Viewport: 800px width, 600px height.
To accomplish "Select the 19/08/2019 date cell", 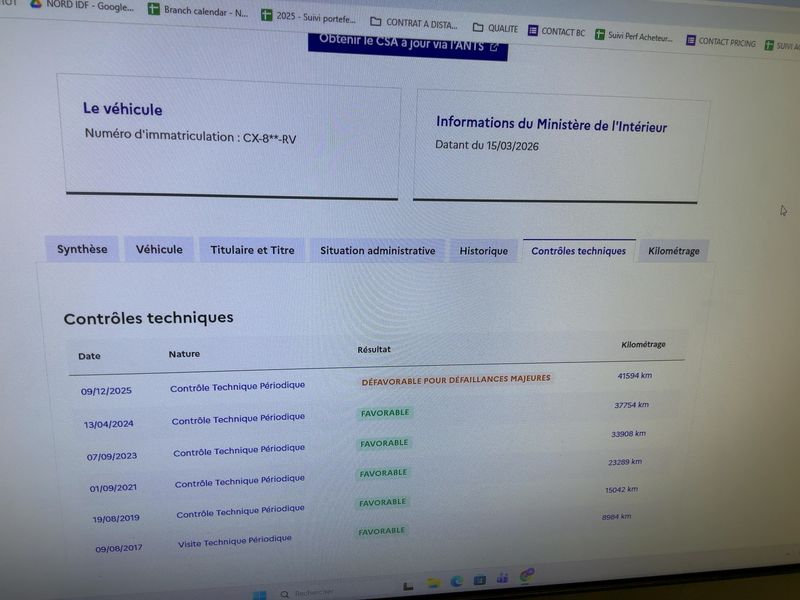I will pos(116,519).
